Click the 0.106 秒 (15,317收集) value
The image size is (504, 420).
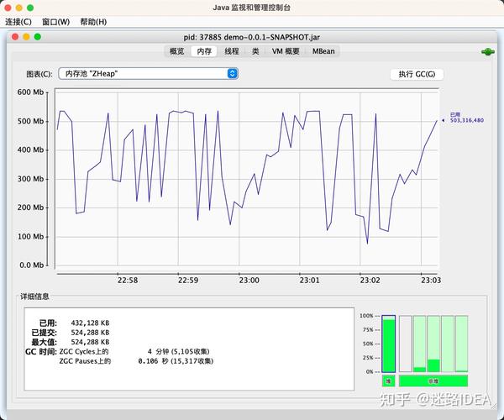(176, 361)
